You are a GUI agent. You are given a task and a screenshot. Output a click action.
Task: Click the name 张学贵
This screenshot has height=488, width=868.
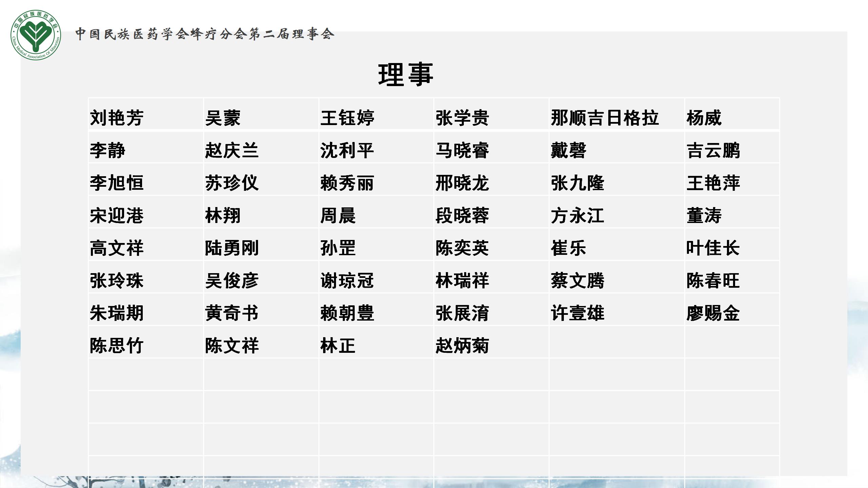pyautogui.click(x=462, y=118)
